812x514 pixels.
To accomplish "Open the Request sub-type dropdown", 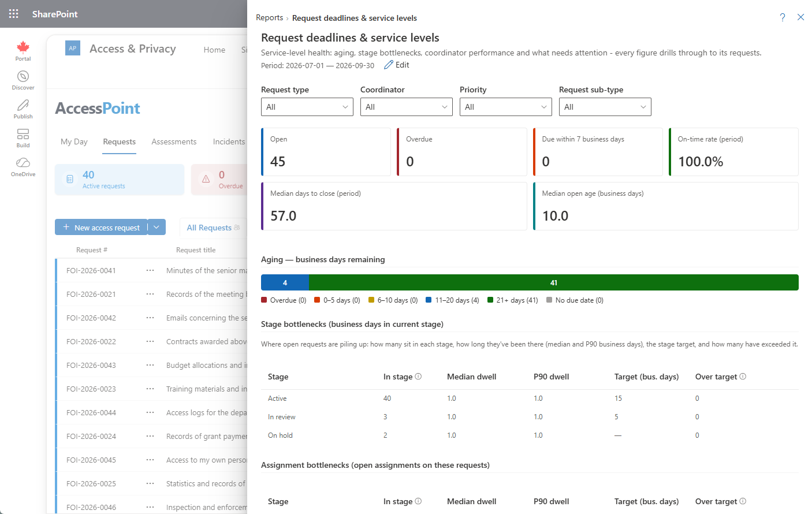I will tap(605, 107).
